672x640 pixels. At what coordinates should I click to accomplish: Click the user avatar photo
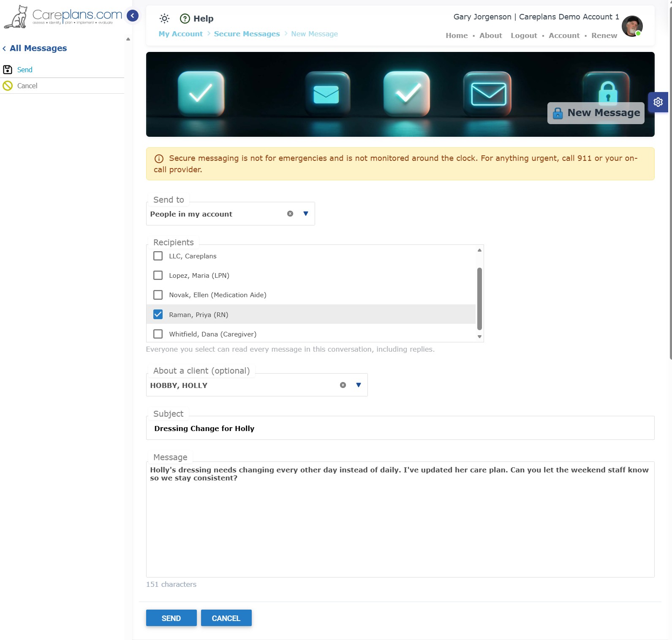click(632, 26)
